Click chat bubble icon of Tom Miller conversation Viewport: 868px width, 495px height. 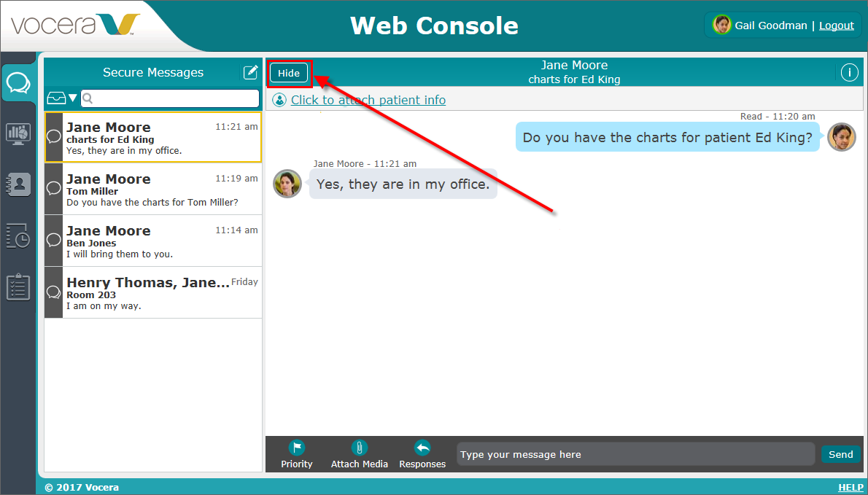[x=54, y=189]
